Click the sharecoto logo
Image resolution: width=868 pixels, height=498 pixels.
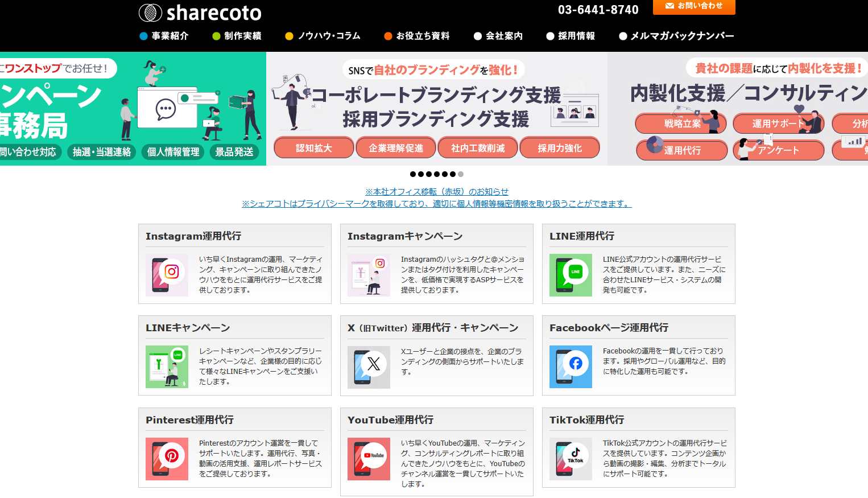tap(200, 13)
